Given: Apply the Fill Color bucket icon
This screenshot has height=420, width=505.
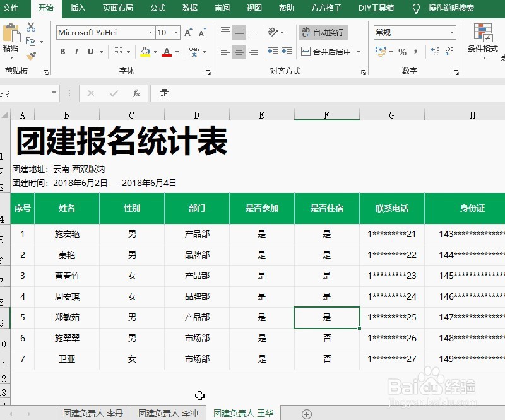Looking at the screenshot, I should click(145, 51).
